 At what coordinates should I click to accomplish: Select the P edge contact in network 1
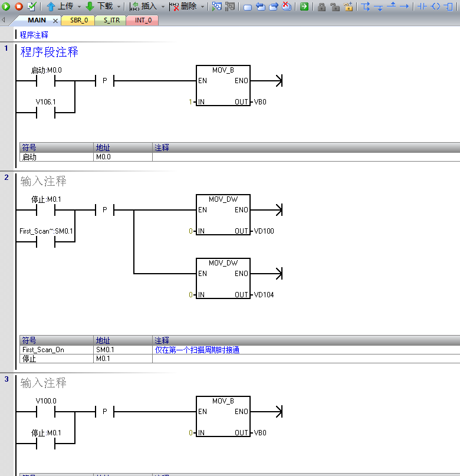(x=104, y=81)
